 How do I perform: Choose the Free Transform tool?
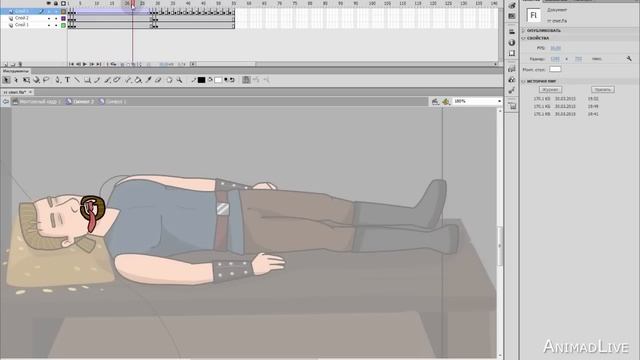pyautogui.click(x=27, y=80)
